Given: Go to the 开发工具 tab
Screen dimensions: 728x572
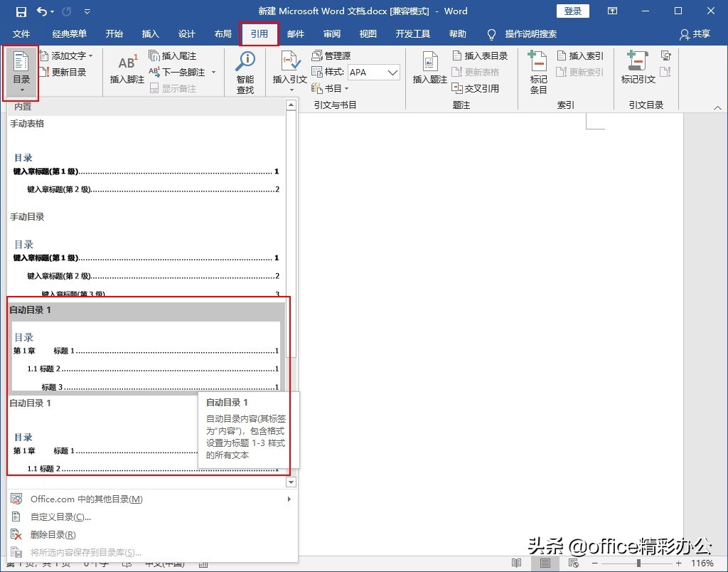Looking at the screenshot, I should point(413,34).
